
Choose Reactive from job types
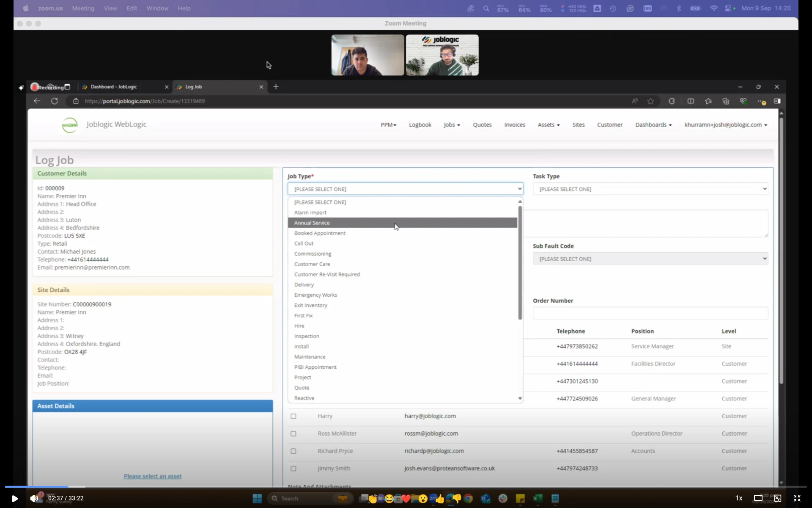(402, 398)
